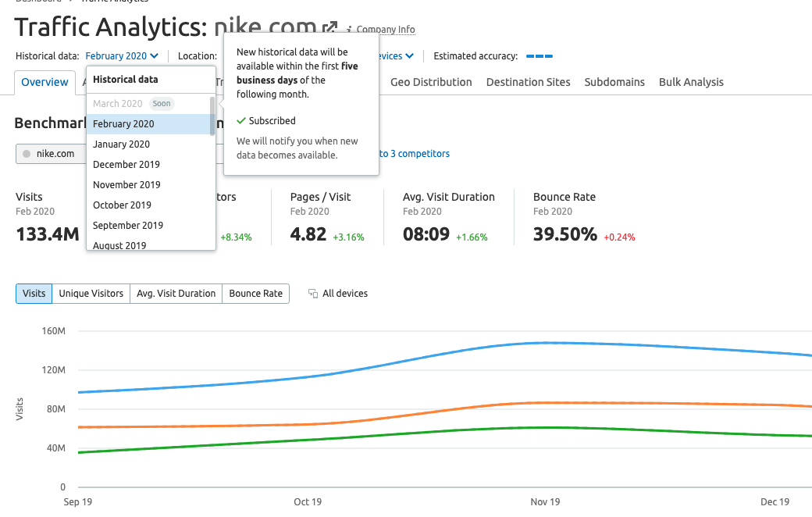Image resolution: width=812 pixels, height=517 pixels.
Task: Click the Soon badge
Action: point(162,104)
